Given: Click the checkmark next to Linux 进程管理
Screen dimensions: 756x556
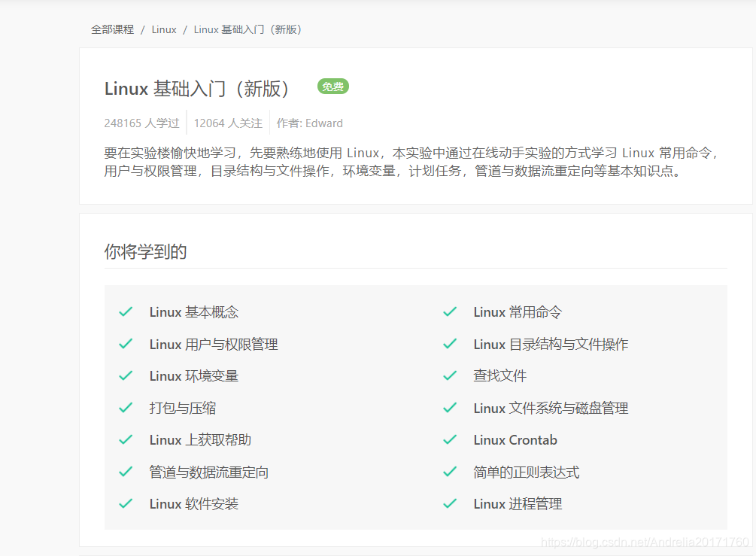Looking at the screenshot, I should [x=450, y=504].
